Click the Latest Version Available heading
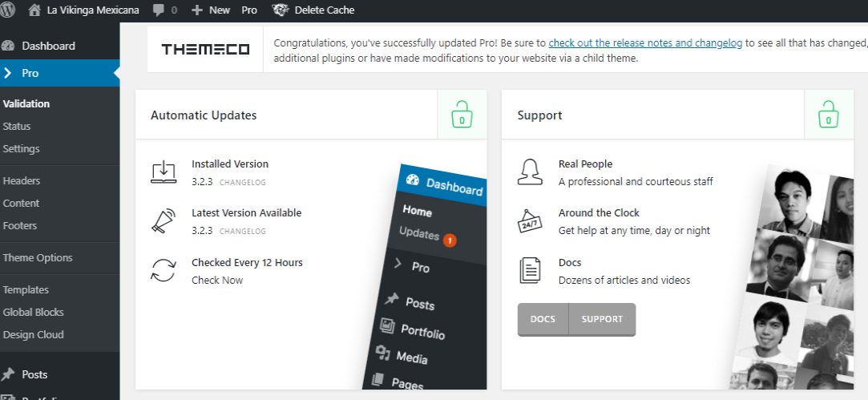 [246, 212]
